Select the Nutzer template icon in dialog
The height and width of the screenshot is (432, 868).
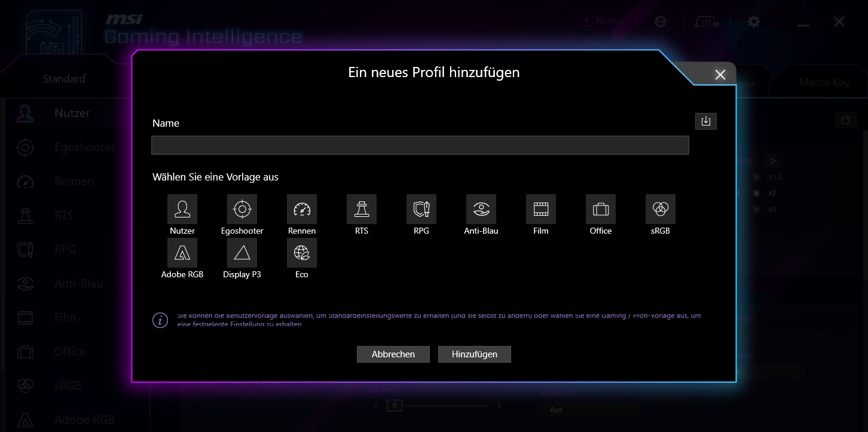[x=182, y=209]
